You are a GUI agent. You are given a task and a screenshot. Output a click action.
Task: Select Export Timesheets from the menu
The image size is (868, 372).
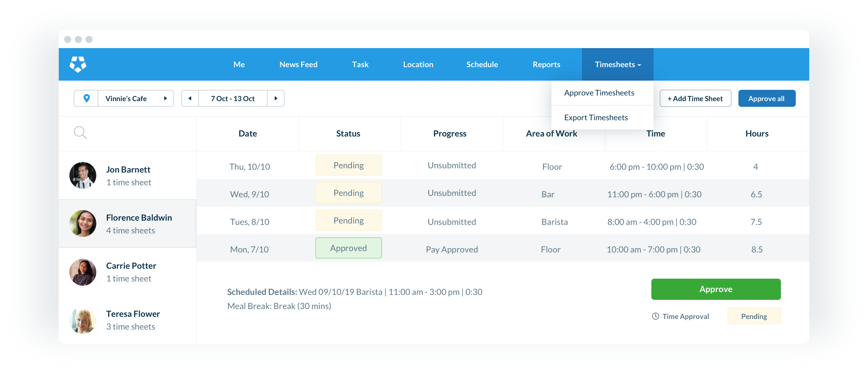[596, 117]
